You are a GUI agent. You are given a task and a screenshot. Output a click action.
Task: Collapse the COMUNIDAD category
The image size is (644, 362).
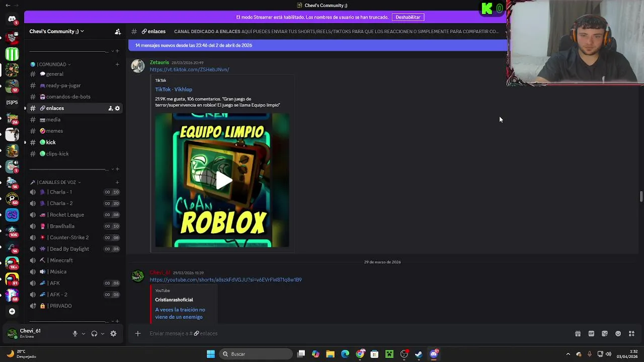coord(50,64)
